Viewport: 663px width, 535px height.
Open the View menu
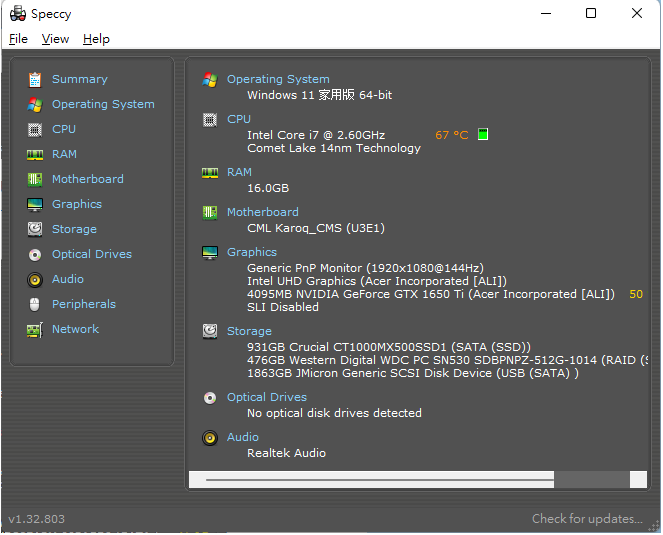point(55,39)
